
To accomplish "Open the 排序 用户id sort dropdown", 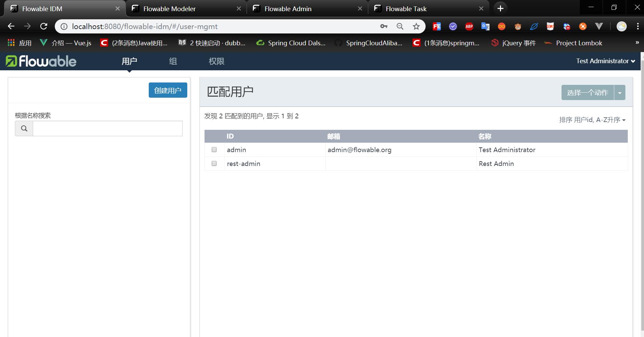I will pyautogui.click(x=592, y=120).
